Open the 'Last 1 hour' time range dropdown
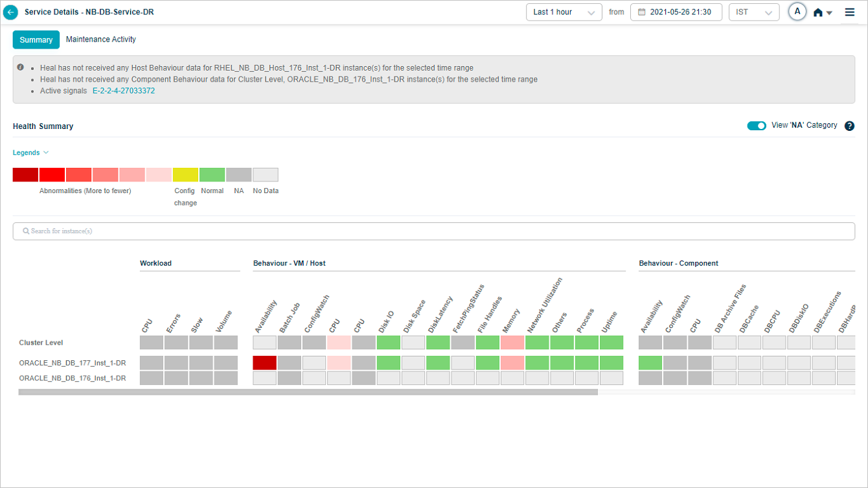Viewport: 868px width, 488px height. point(564,12)
